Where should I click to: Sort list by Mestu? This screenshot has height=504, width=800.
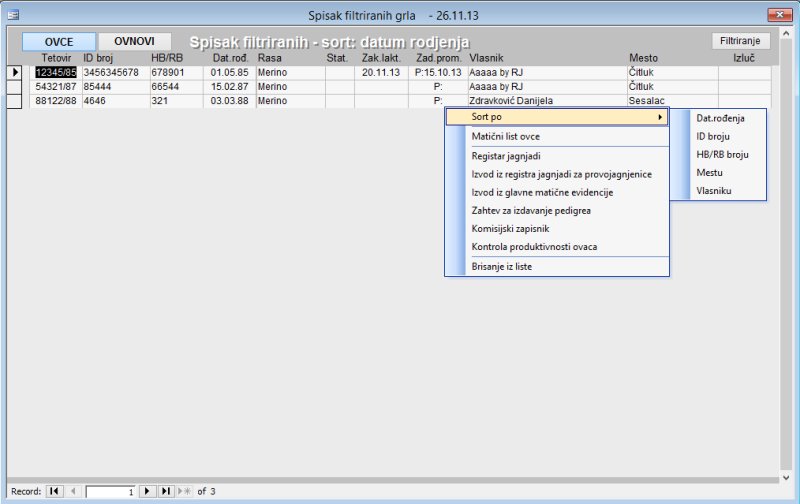coord(710,172)
